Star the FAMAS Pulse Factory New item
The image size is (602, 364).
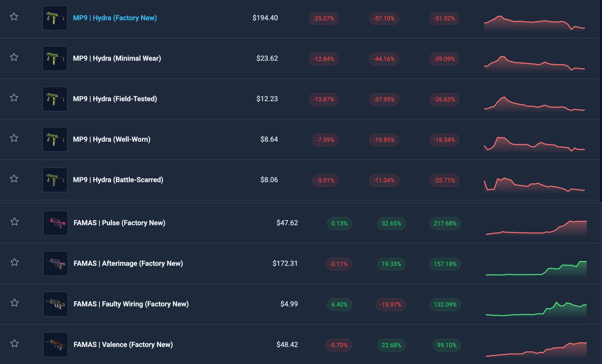[15, 222]
